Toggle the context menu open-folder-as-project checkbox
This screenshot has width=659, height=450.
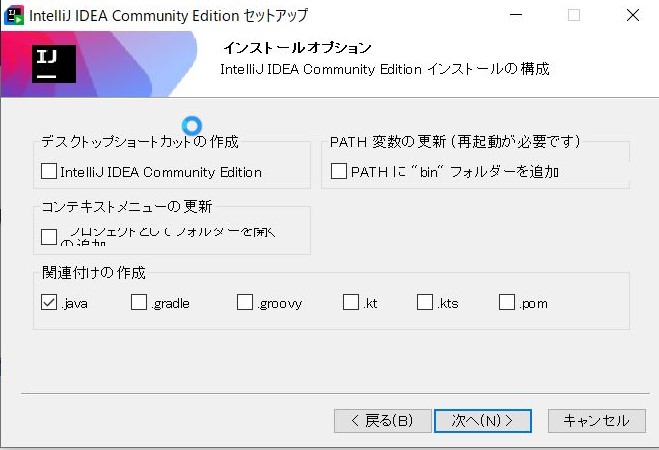pyautogui.click(x=49, y=237)
